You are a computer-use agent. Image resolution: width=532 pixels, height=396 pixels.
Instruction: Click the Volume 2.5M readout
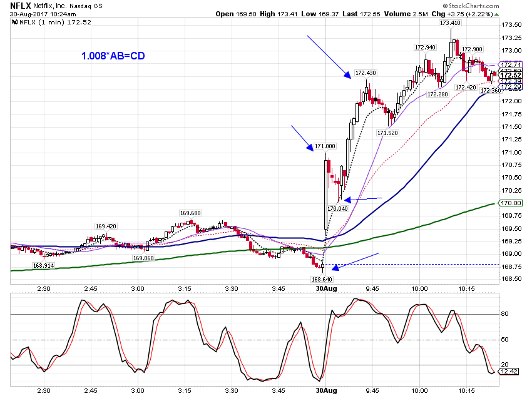(x=406, y=14)
